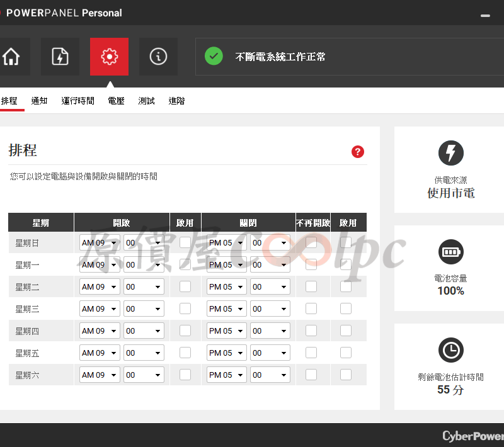Toggle 星期四 power-on 啟用 checkbox after 開啟 time
The width and height of the screenshot is (504, 447).
click(x=185, y=331)
